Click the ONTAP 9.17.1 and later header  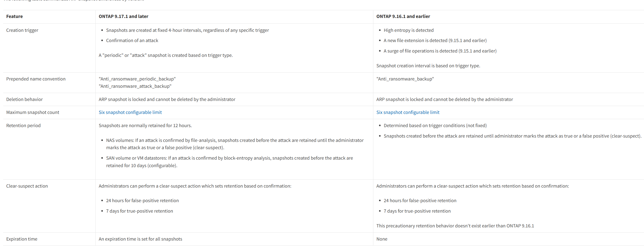124,16
